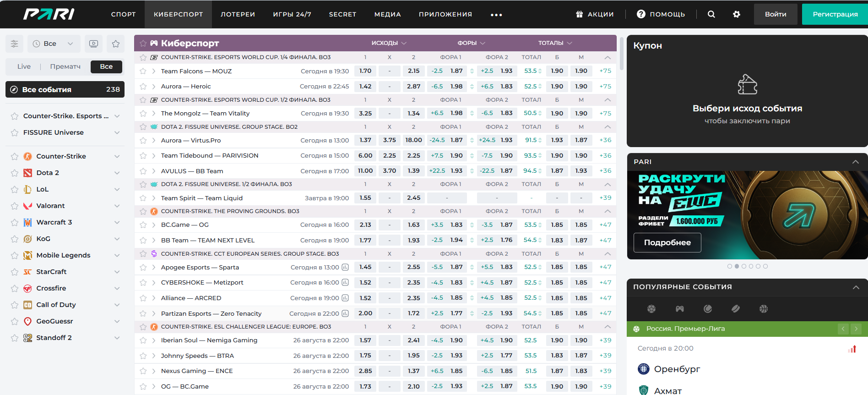Open the Форы column dropdown
Screen dimensions: 868x395
(x=471, y=43)
